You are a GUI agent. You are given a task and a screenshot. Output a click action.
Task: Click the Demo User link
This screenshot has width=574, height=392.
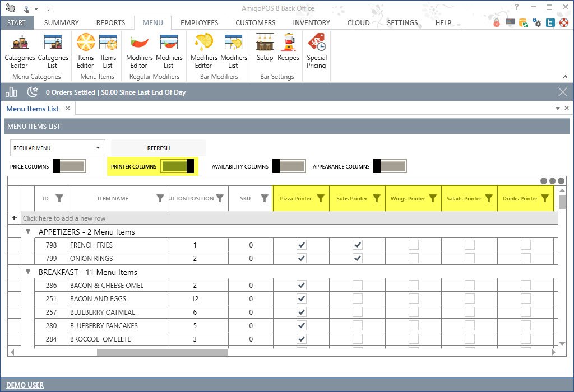25,385
